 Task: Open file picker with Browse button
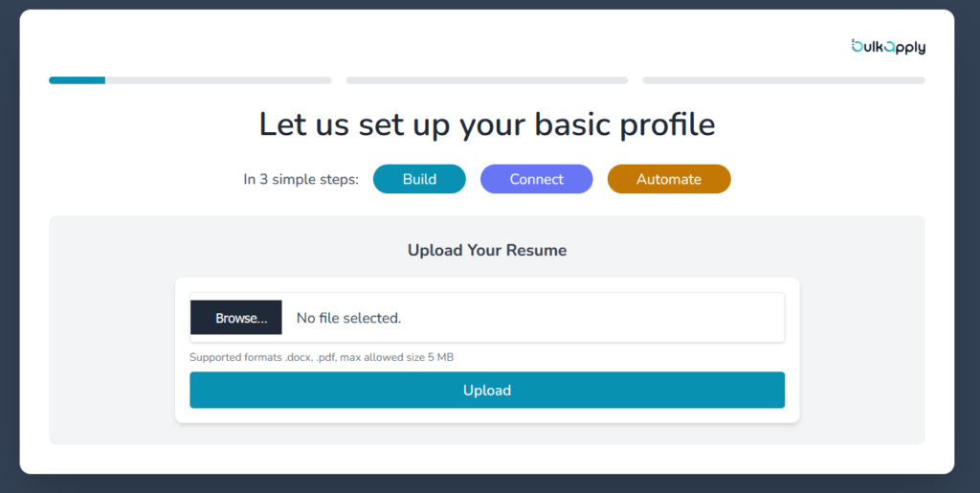[236, 318]
